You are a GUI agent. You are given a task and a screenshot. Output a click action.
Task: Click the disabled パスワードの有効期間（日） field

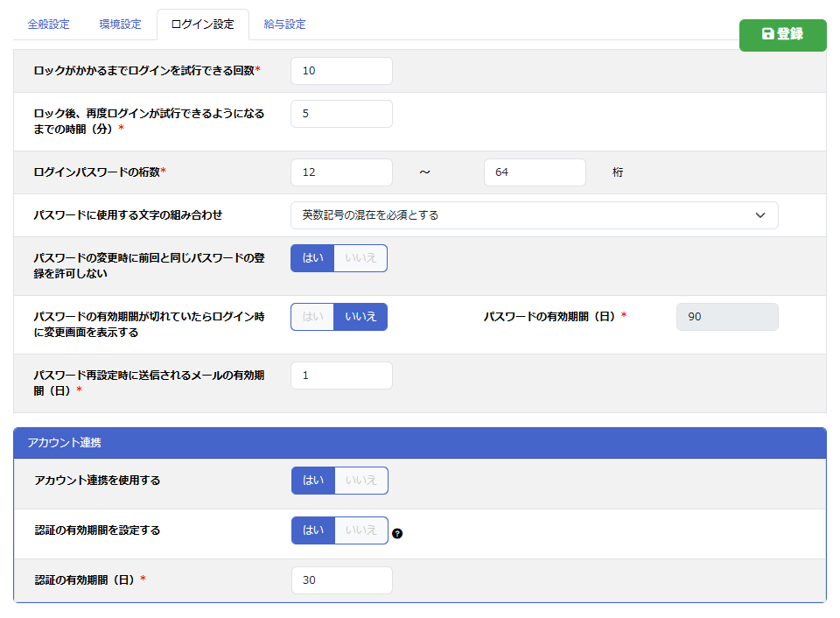pos(726,317)
